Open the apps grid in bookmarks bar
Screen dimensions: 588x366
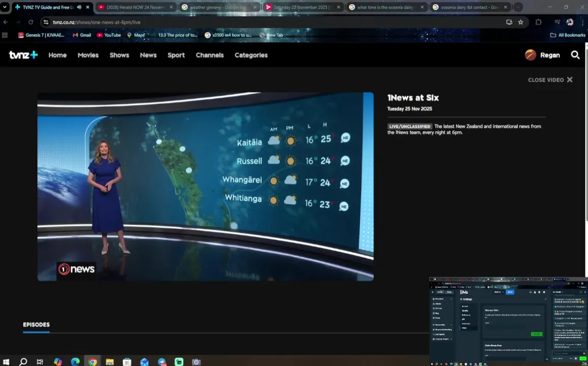pos(5,35)
